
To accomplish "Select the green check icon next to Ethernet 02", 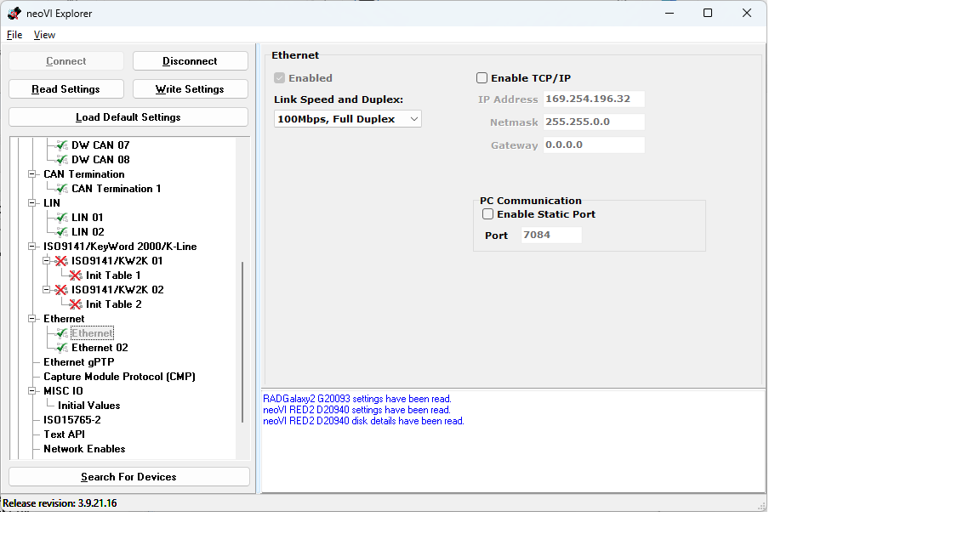I will 60,347.
